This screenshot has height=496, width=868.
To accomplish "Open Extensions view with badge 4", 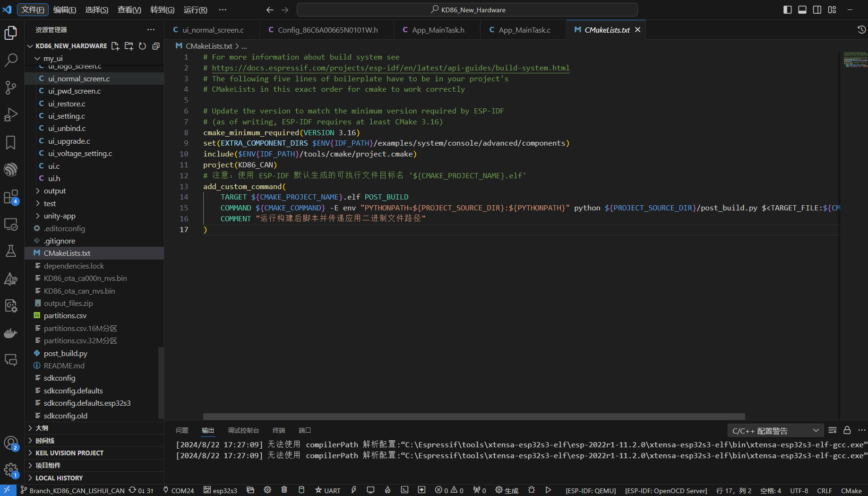I will pos(11,197).
